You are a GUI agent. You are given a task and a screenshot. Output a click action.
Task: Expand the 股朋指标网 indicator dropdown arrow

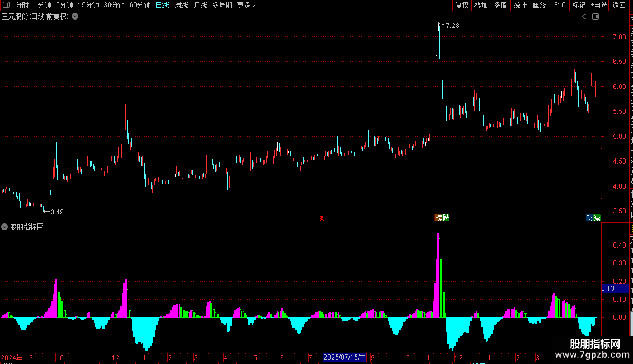tap(4, 227)
